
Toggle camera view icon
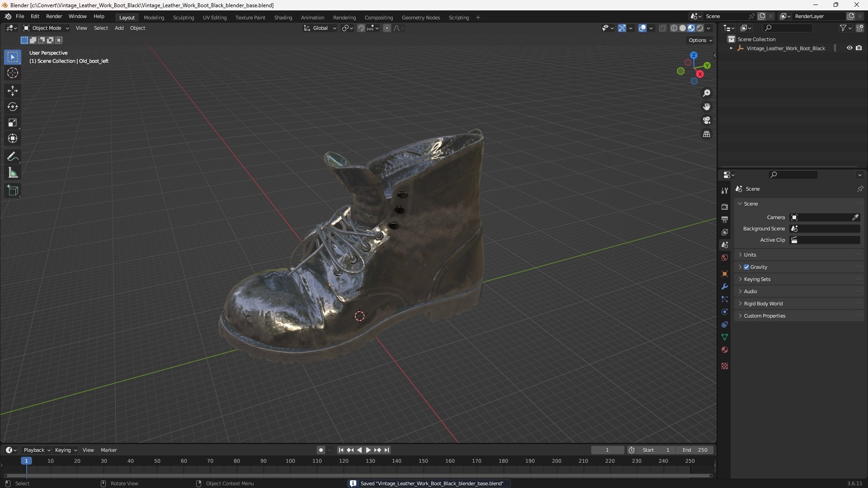(x=707, y=120)
